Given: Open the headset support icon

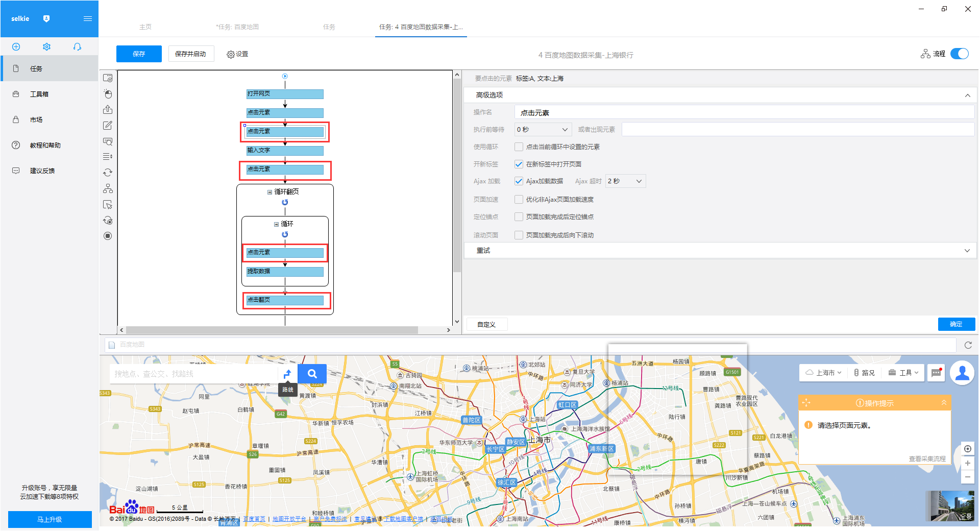Looking at the screenshot, I should click(x=77, y=47).
